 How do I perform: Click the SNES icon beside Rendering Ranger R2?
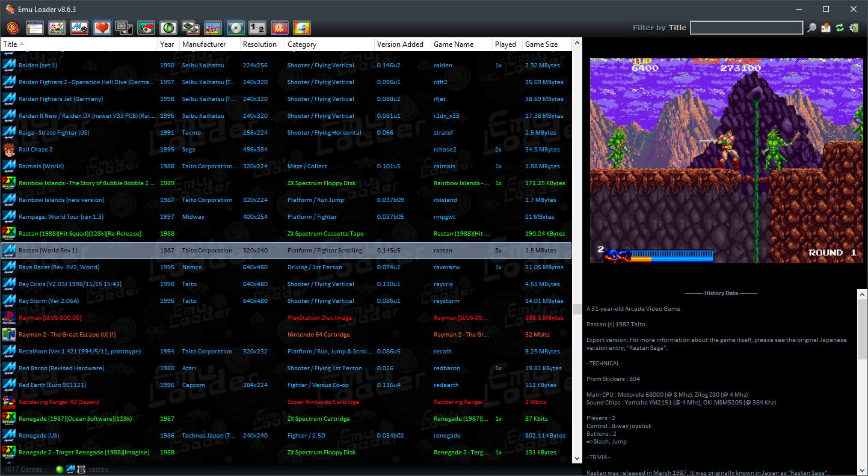click(9, 401)
